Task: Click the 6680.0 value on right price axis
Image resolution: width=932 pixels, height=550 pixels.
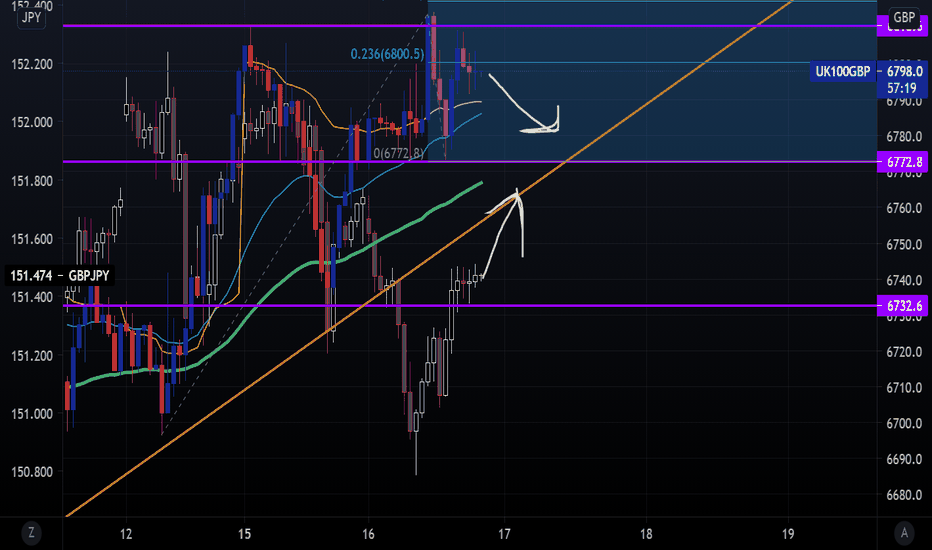Action: (x=904, y=495)
